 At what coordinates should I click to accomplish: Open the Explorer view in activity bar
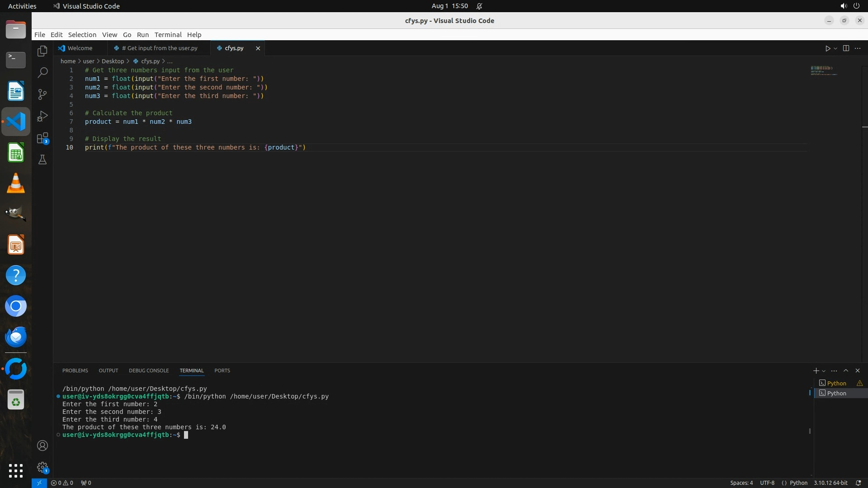(42, 51)
